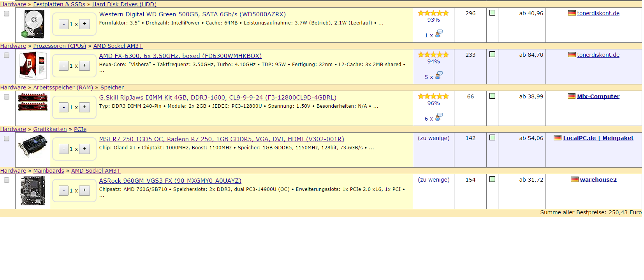
Task: Toggle the green availability box for ASRock 960GM-VGS3
Action: (492, 179)
